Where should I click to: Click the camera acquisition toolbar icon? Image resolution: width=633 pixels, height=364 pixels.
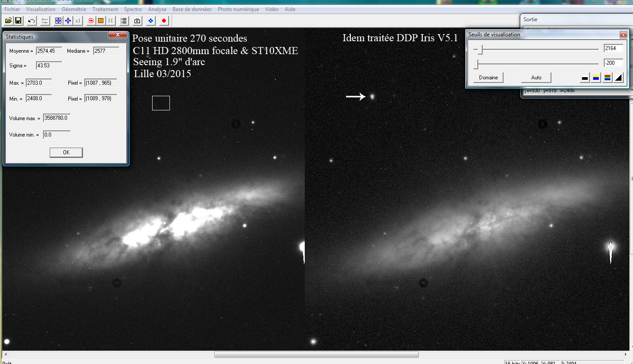137,20
